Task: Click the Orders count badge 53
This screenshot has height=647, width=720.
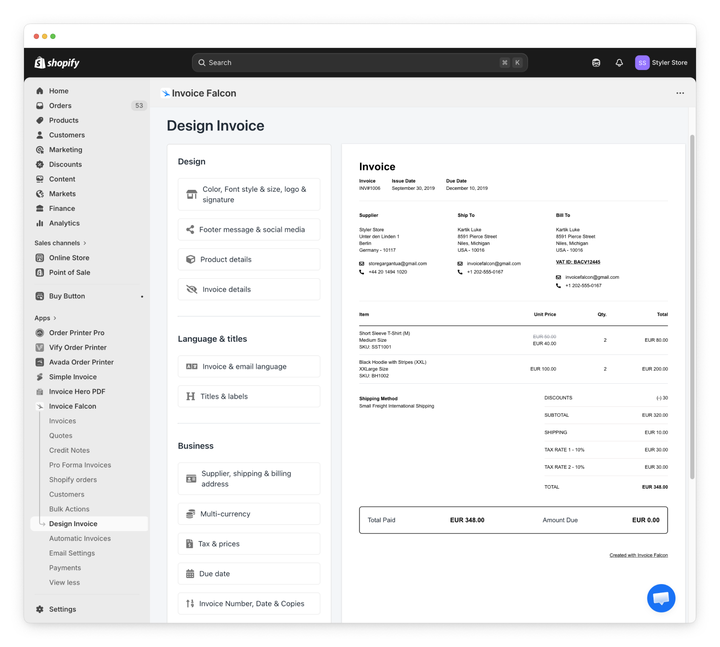Action: (139, 106)
